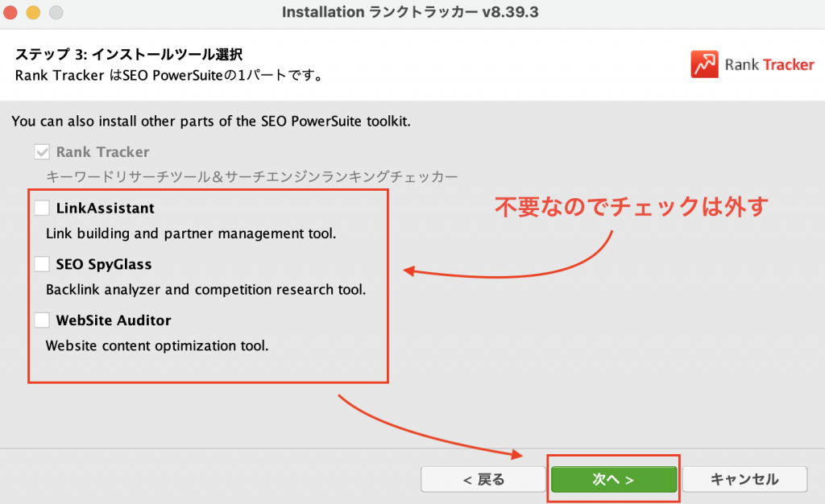Check the LinkAssistant checkbox
The width and height of the screenshot is (825, 504).
[42, 208]
